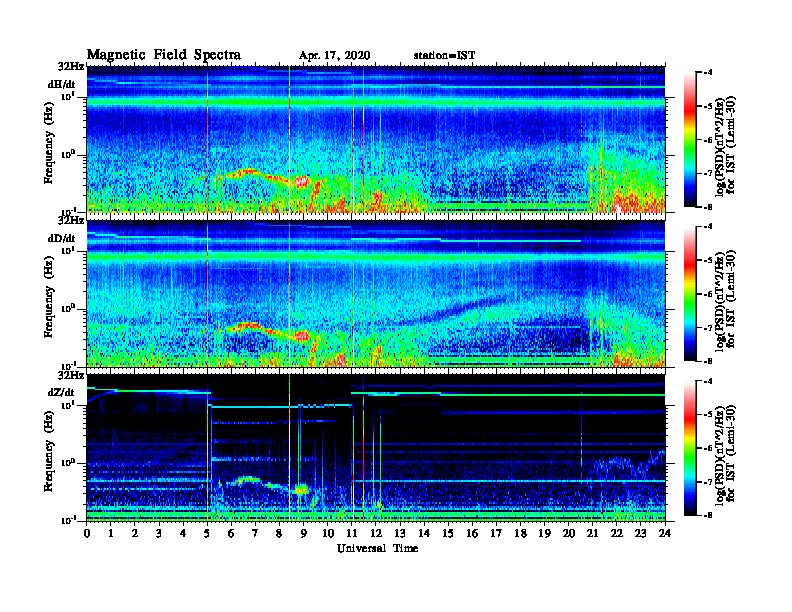Click the hour '8' tick label
792x612 pixels.
tap(279, 533)
